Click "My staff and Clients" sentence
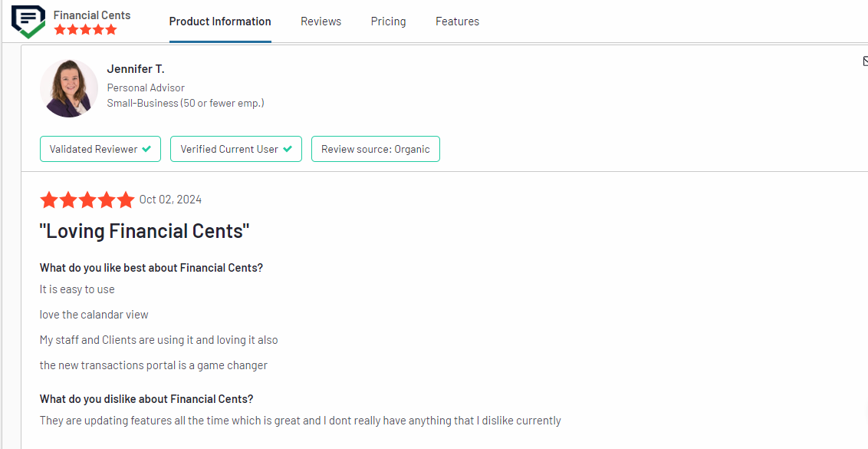Viewport: 868px width, 449px height. click(159, 340)
